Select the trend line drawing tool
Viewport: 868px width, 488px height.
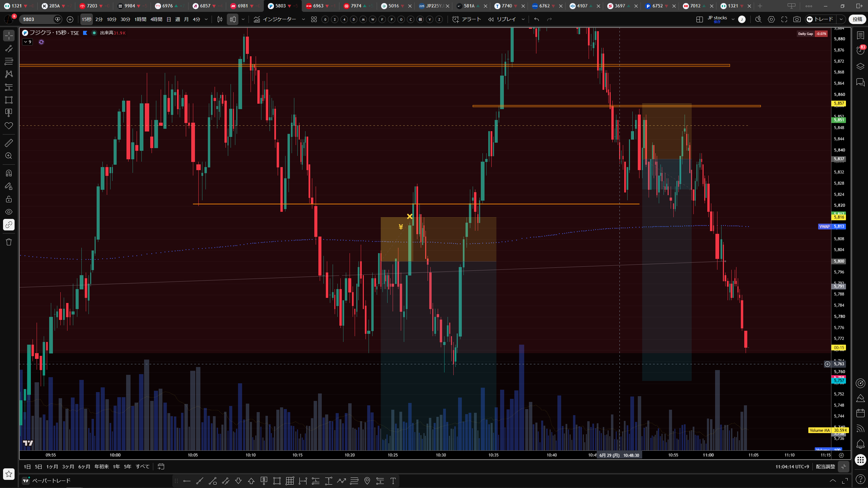[x=9, y=48]
